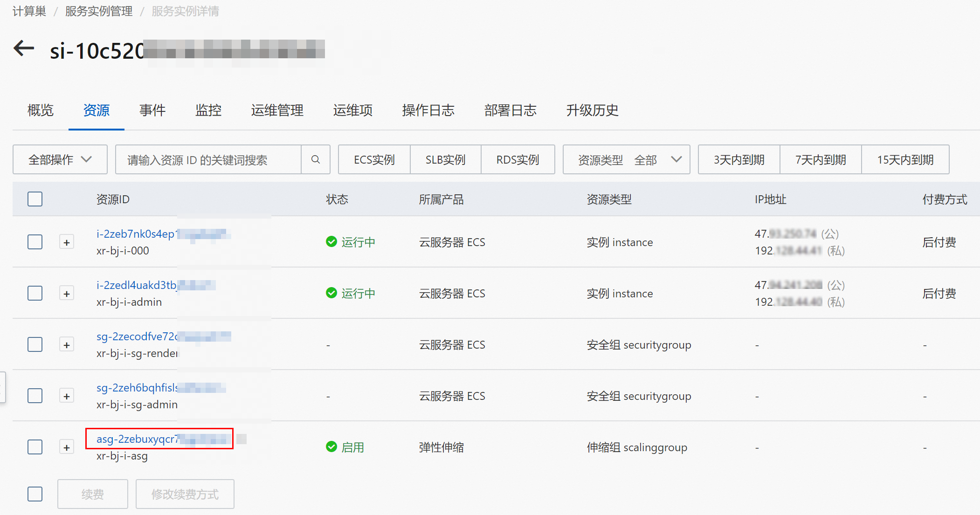The image size is (980, 515).
Task: Filter resources with 7天内到期
Action: [x=821, y=159]
